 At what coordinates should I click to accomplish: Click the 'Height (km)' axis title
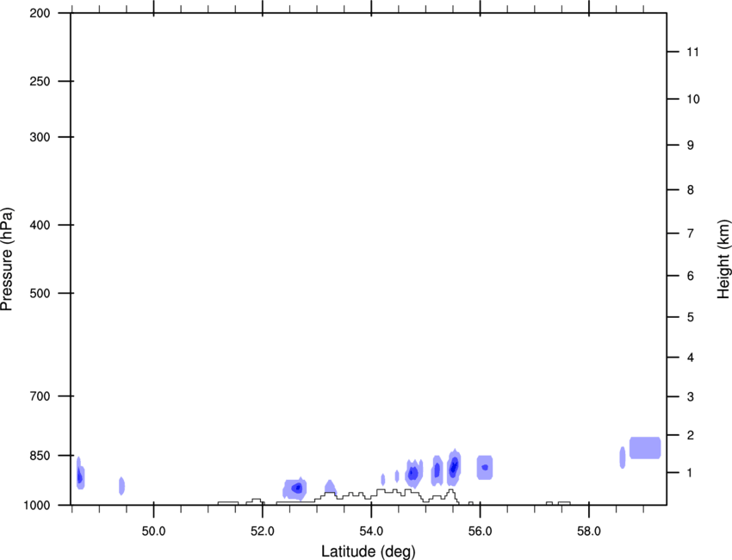(x=723, y=259)
